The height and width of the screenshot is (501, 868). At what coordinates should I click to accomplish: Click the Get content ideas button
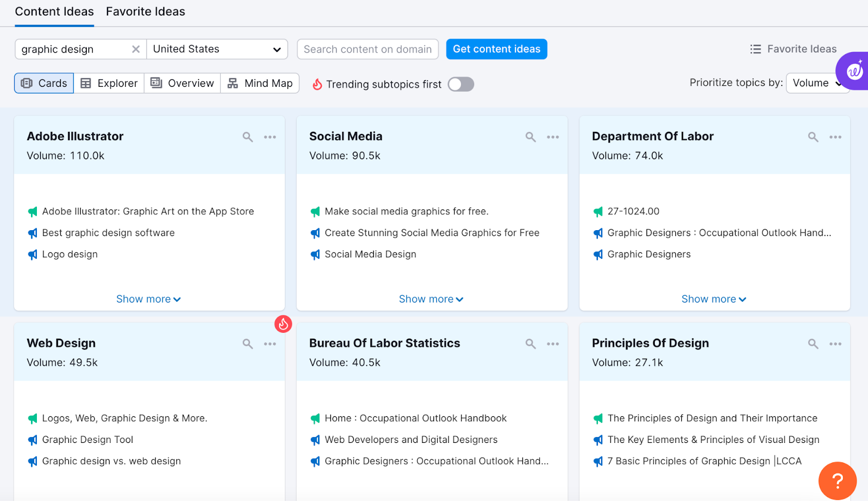(x=496, y=49)
